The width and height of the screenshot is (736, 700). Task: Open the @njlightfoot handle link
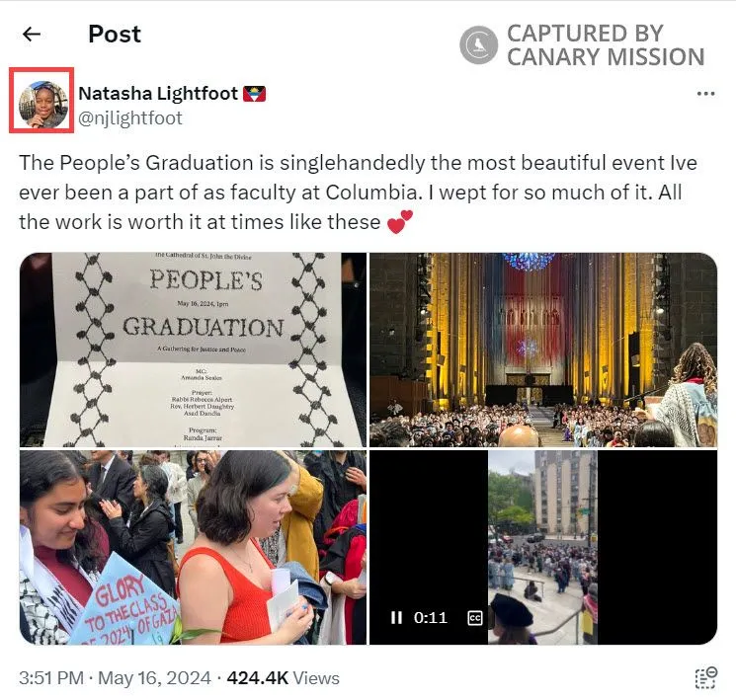point(130,118)
